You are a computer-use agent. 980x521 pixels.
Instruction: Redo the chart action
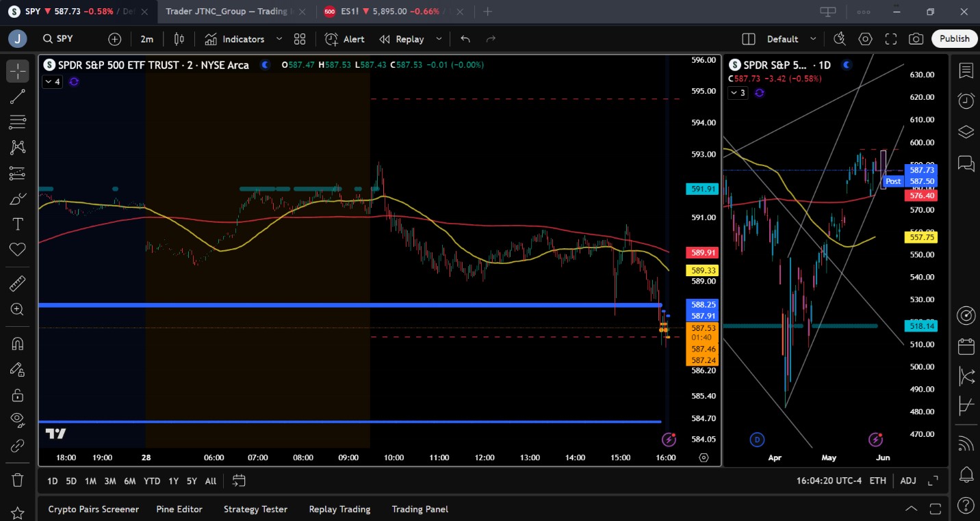click(491, 39)
